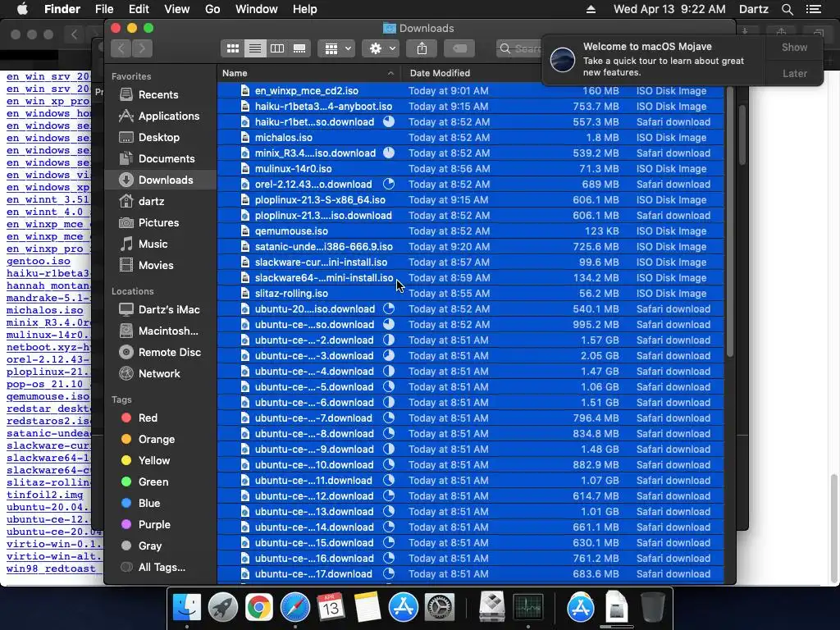840x630 pixels.
Task: Select the slitaz-rolling.iso file
Action: pyautogui.click(x=470, y=294)
